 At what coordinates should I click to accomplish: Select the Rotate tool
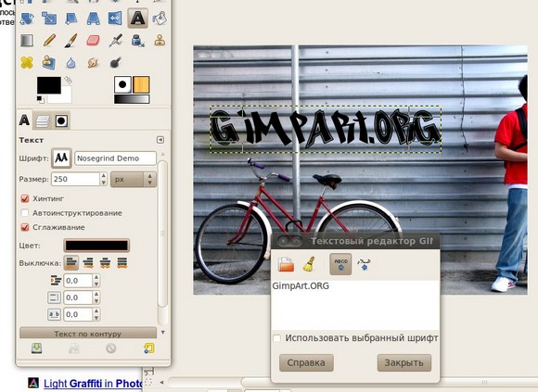pos(27,19)
